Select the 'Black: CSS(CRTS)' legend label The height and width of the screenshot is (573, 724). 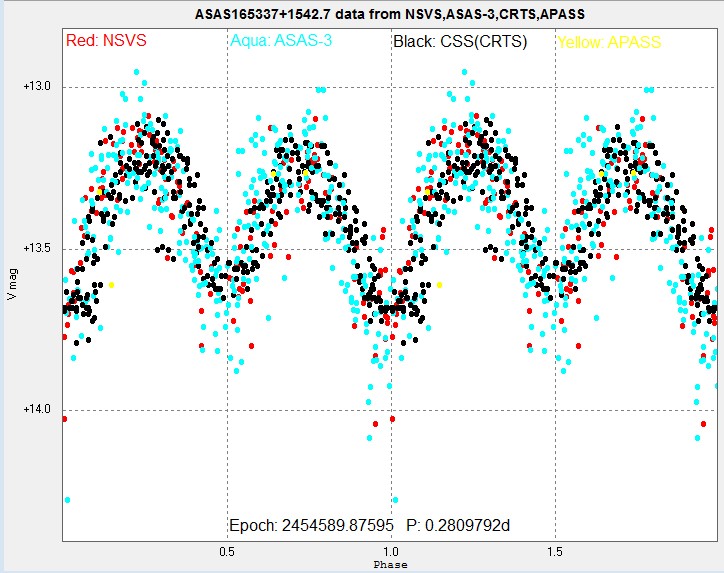coord(460,42)
